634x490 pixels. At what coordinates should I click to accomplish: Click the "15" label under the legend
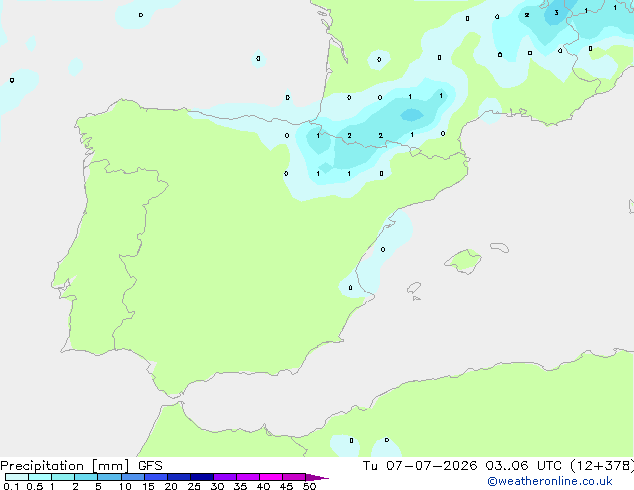pyautogui.click(x=148, y=486)
